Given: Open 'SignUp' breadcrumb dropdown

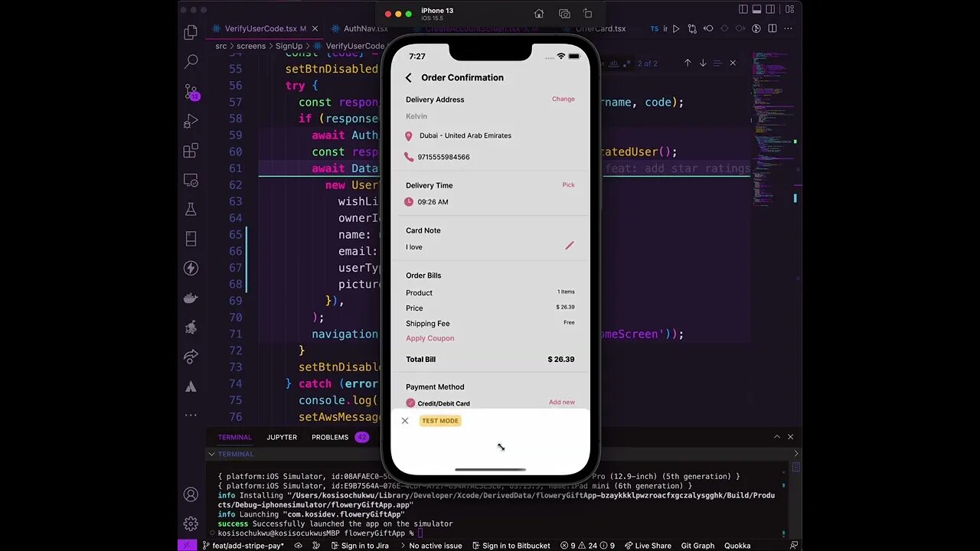Looking at the screenshot, I should click(x=289, y=46).
